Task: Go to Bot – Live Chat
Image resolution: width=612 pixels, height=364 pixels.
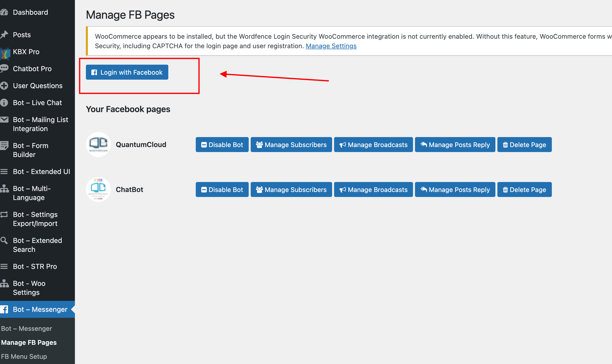Action: pos(37,103)
